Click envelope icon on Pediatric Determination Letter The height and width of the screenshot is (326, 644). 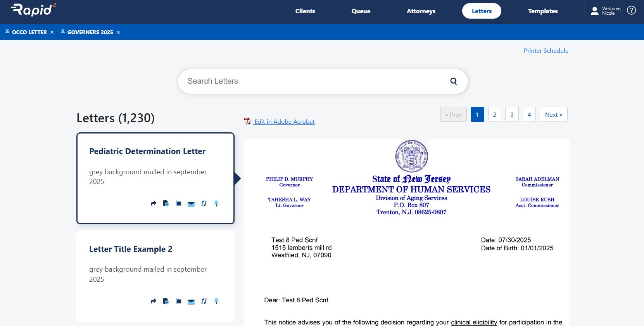coord(191,204)
